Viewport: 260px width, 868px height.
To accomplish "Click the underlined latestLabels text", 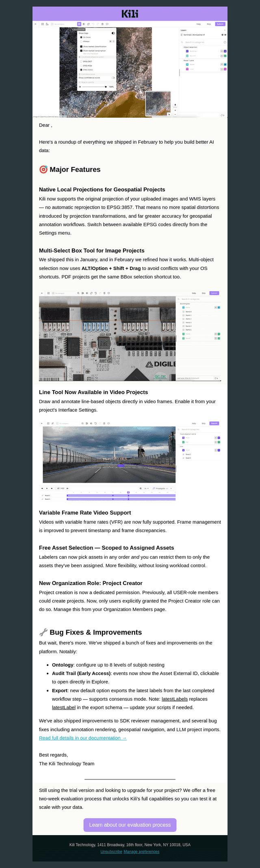I will click(x=175, y=699).
